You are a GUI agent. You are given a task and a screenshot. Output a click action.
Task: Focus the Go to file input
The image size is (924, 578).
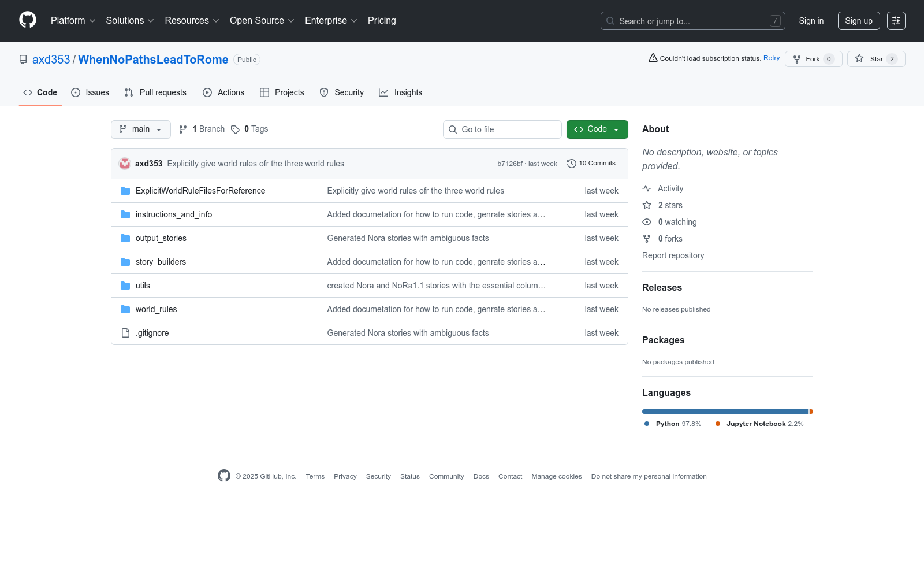pyautogui.click(x=502, y=129)
